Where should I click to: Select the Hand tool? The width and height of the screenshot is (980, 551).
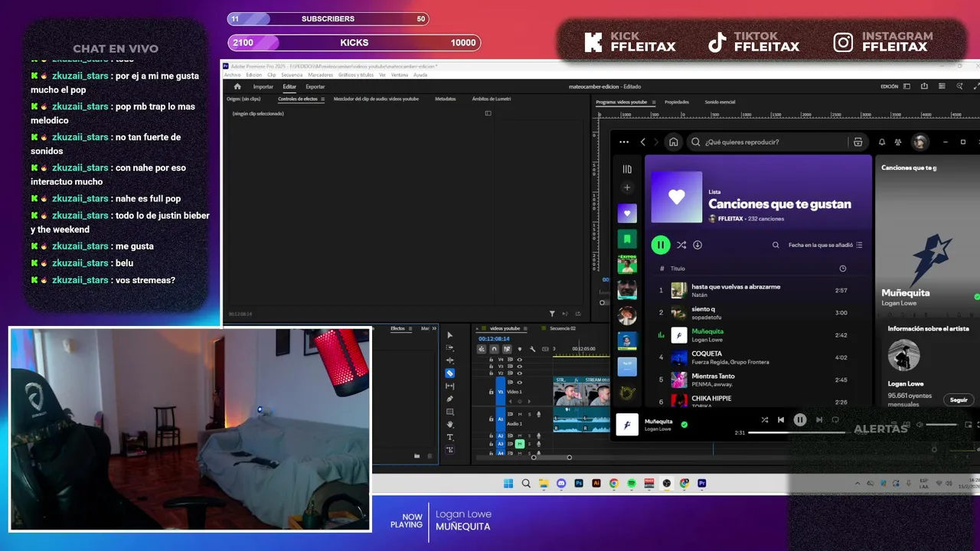click(450, 424)
